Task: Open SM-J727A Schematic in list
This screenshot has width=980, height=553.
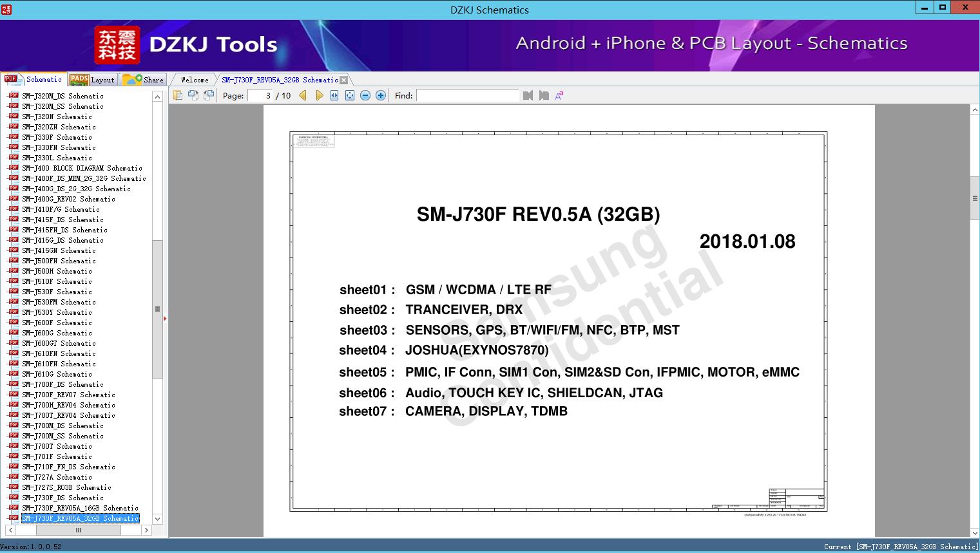Action: [x=57, y=477]
